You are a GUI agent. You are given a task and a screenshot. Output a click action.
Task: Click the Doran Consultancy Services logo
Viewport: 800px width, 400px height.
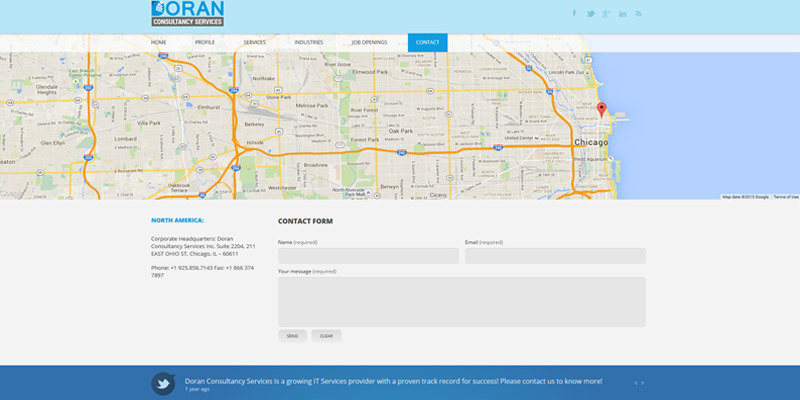click(x=187, y=13)
